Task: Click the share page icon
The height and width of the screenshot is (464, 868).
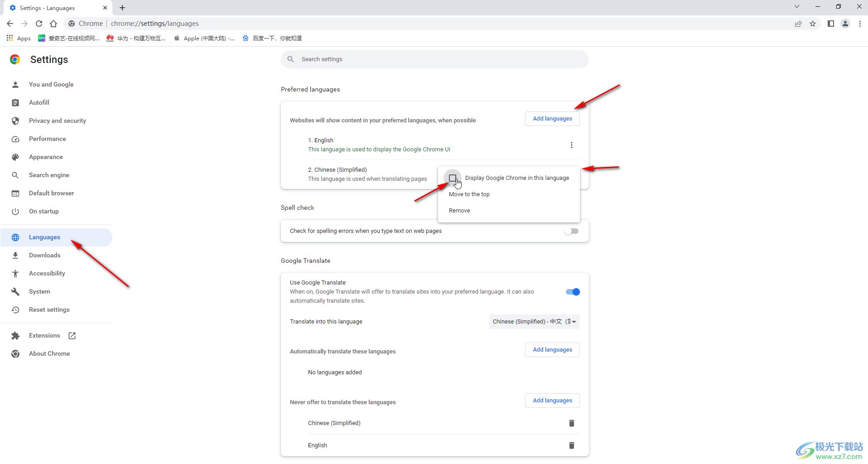Action: (x=798, y=24)
